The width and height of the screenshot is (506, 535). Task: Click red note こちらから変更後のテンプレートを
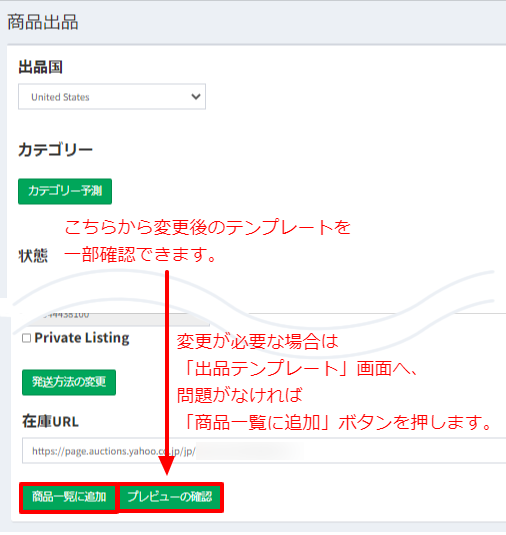(207, 227)
